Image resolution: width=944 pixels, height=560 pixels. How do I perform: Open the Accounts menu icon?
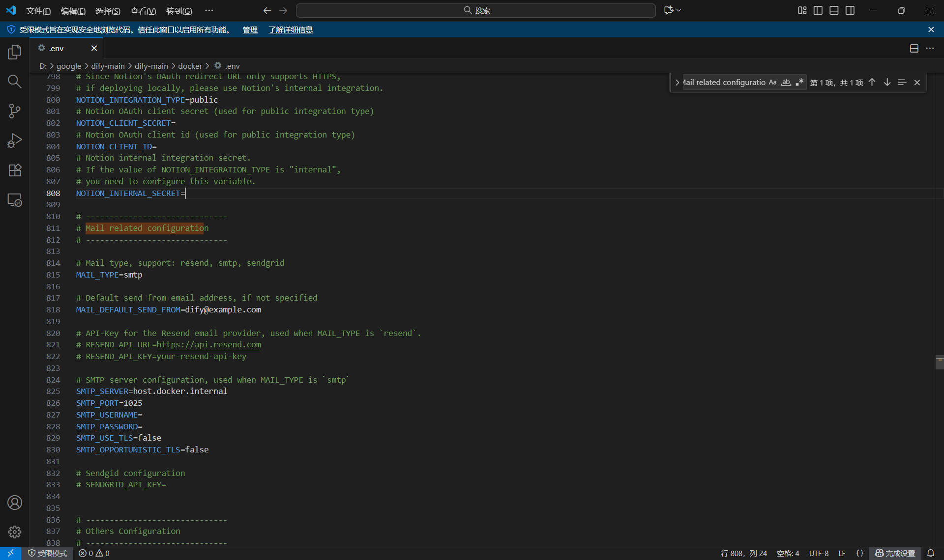15,503
